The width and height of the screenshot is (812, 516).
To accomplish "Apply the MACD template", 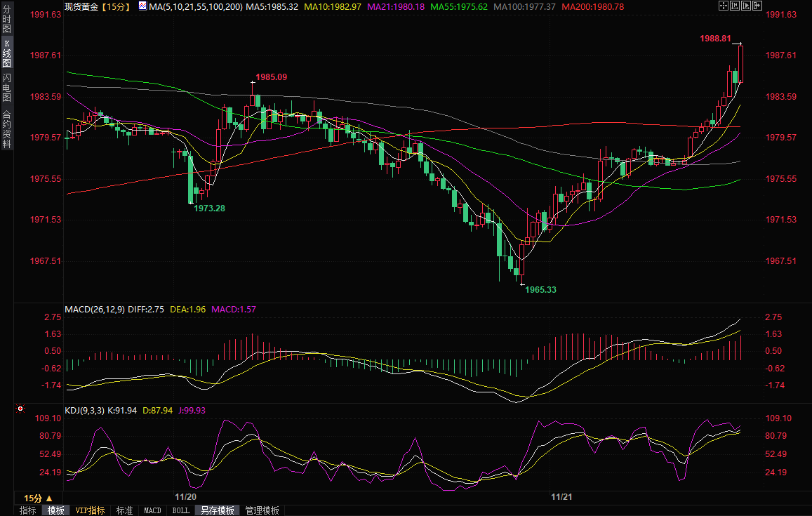I will click(152, 510).
